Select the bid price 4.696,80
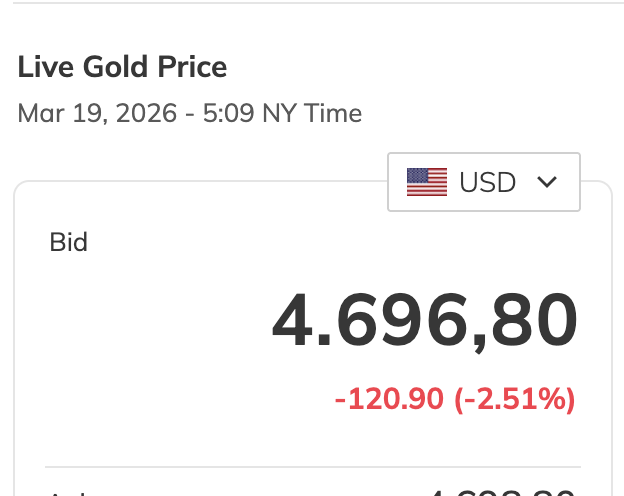Screen dimensions: 624x496 [425, 320]
